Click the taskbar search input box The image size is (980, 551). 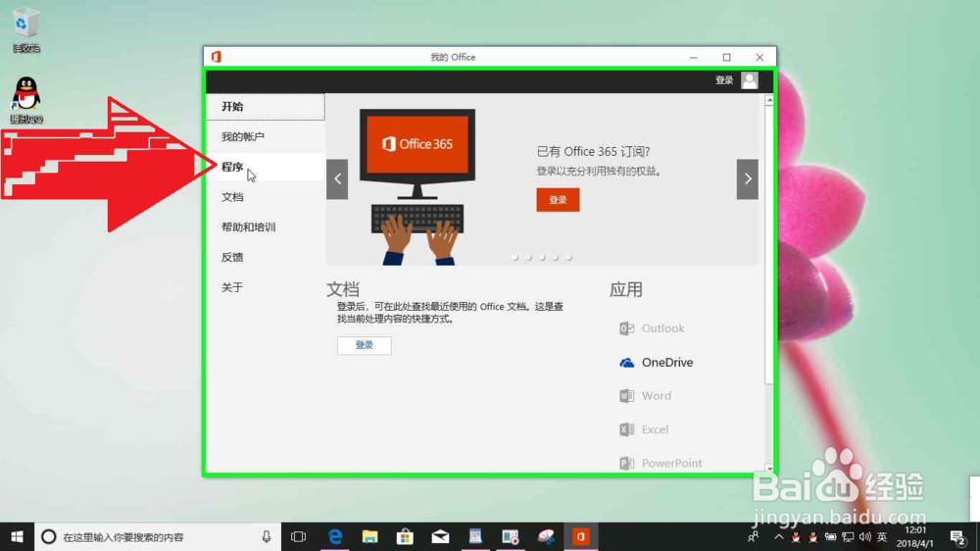click(158, 536)
